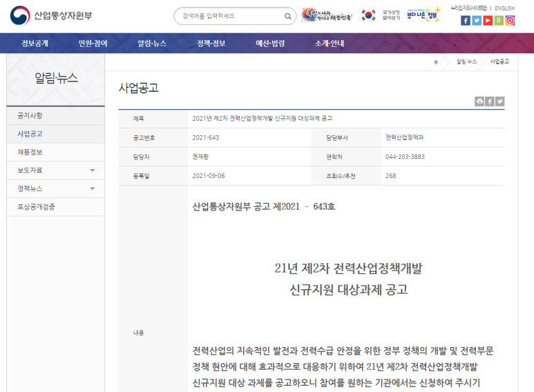Screen dimensions: 534x392
Task: Click the announcement title text 2021년 제2차 전력산업정책개발
Action: (263, 119)
